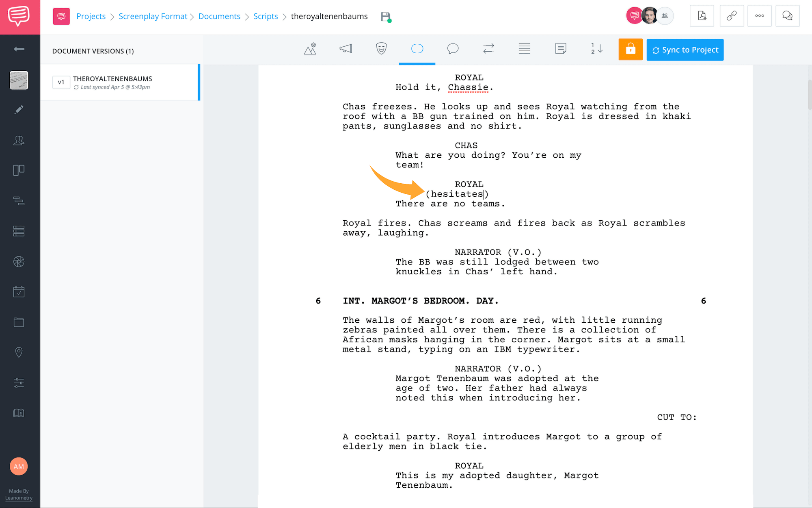The image size is (812, 508).
Task: Select the compare versions icon in toolbar
Action: click(489, 50)
